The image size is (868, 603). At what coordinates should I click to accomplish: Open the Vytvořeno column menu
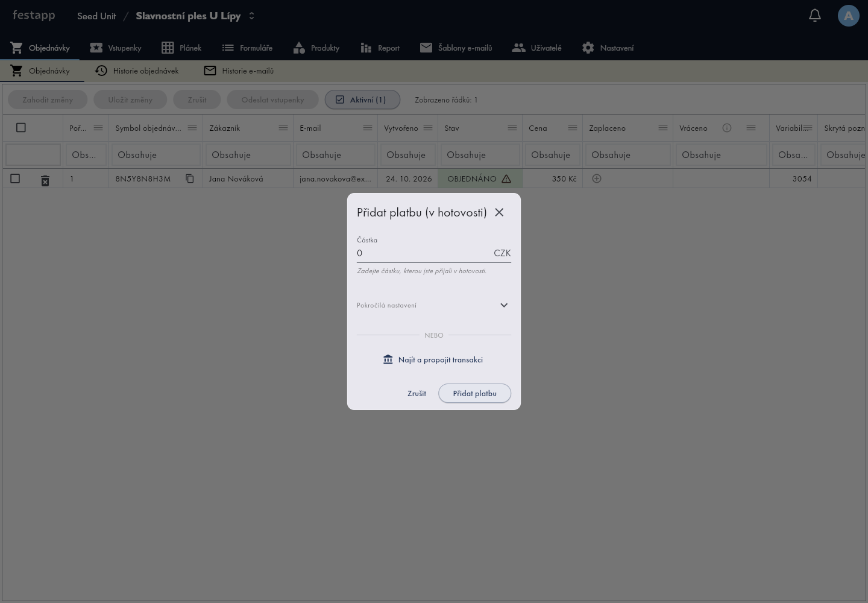pyautogui.click(x=428, y=128)
